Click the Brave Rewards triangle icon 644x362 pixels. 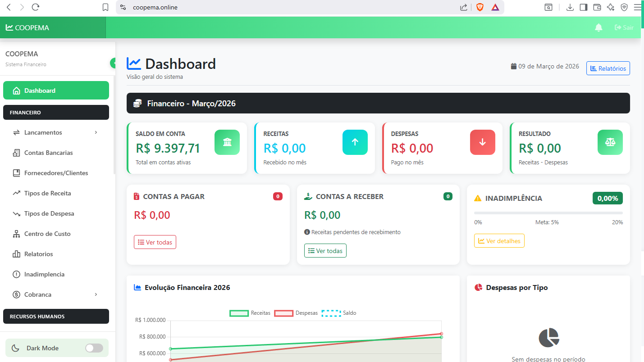point(495,7)
